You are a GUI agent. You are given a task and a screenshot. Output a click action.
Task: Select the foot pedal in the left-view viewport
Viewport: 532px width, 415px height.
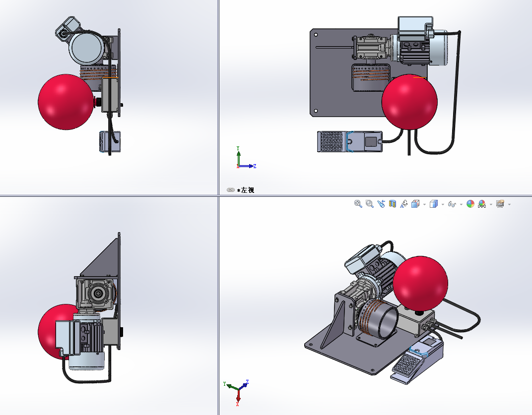349,141
